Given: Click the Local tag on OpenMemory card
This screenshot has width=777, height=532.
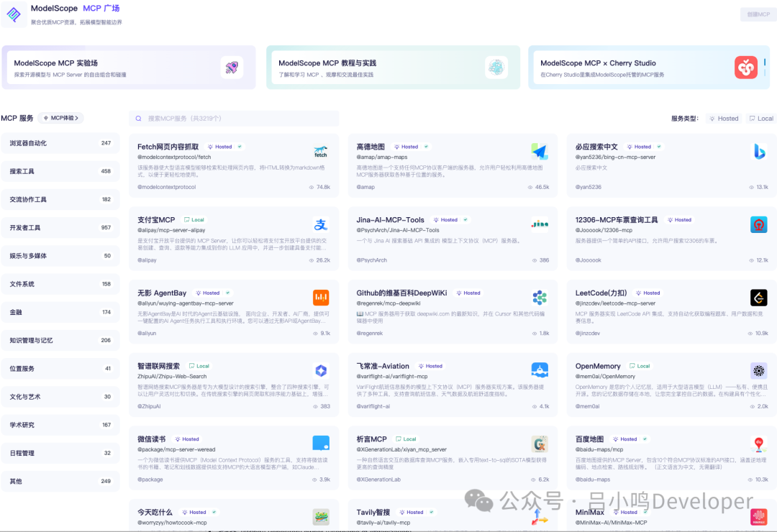Looking at the screenshot, I should click(x=640, y=366).
